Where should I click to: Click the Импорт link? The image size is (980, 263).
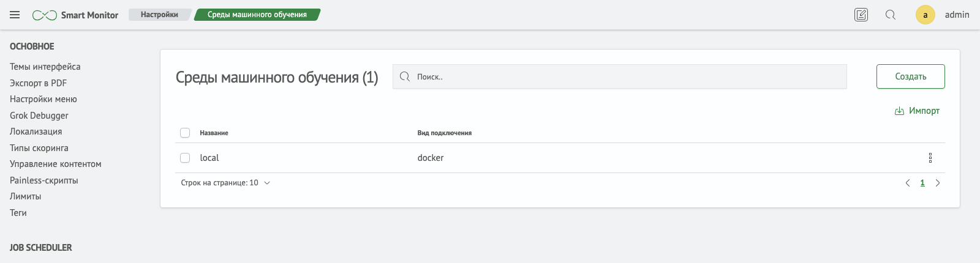917,111
